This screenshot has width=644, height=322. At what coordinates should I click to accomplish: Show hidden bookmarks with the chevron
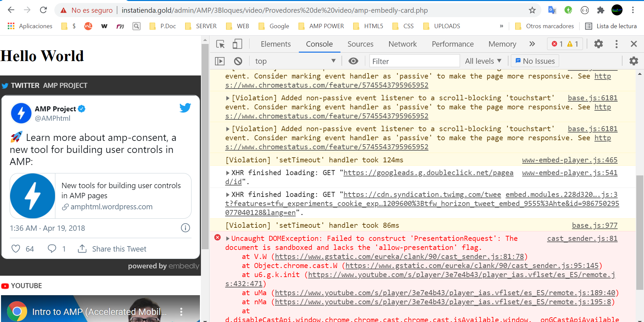coord(501,26)
